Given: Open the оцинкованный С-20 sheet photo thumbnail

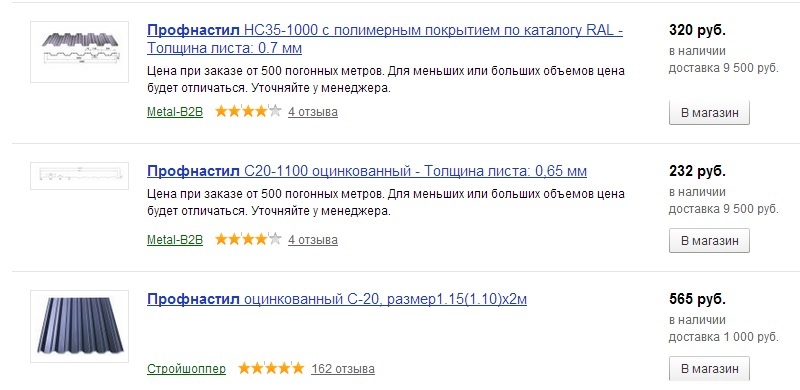Looking at the screenshot, I should click(80, 326).
